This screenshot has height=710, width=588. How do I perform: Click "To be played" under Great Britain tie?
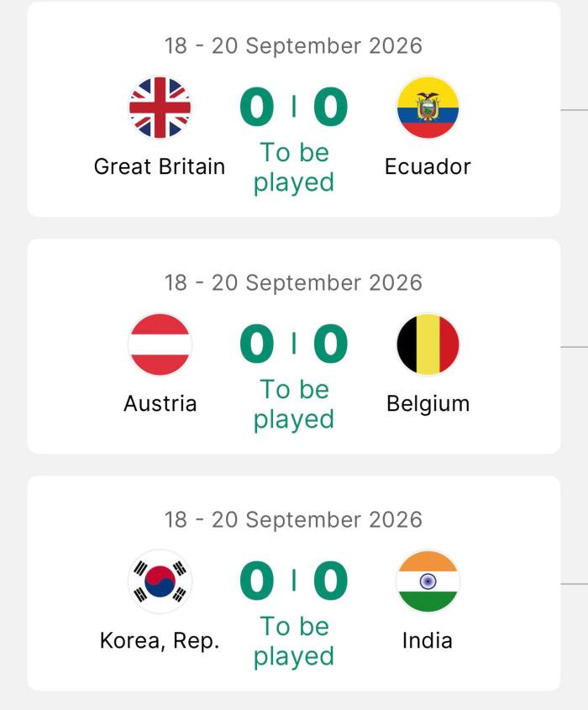[x=294, y=167]
